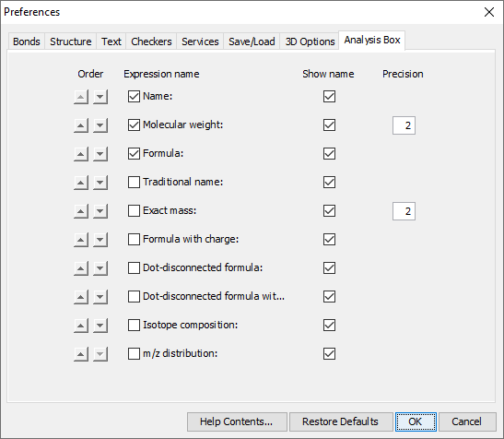The image size is (504, 439).
Task: Disable Show name for Formula
Action: [x=329, y=153]
